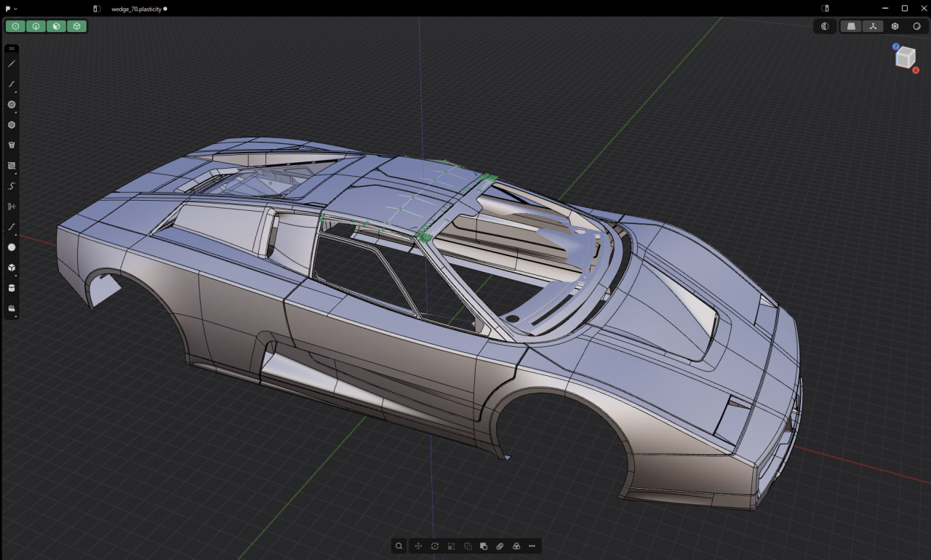Toggle the right sidebar panel icon

click(826, 9)
